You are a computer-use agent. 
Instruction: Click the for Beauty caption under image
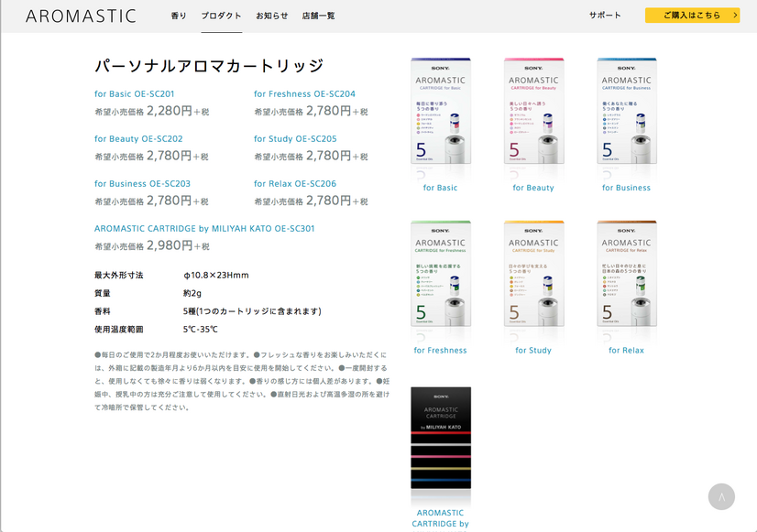(533, 188)
